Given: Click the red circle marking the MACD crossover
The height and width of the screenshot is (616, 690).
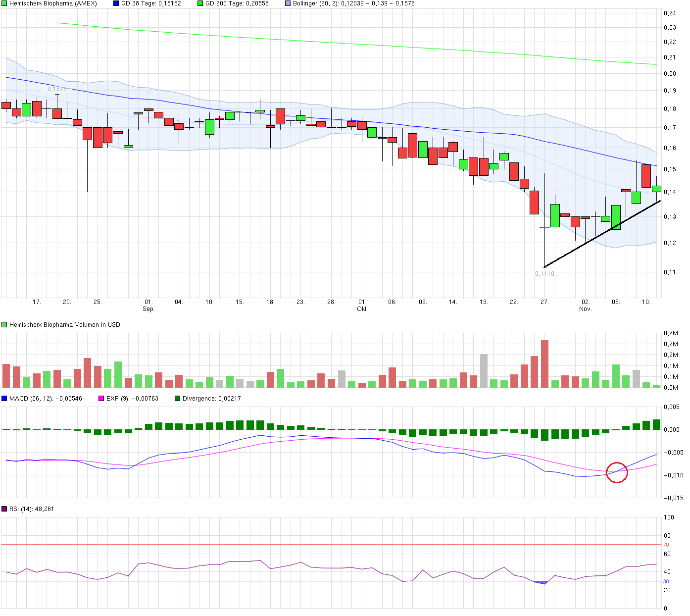Looking at the screenshot, I should pos(617,472).
